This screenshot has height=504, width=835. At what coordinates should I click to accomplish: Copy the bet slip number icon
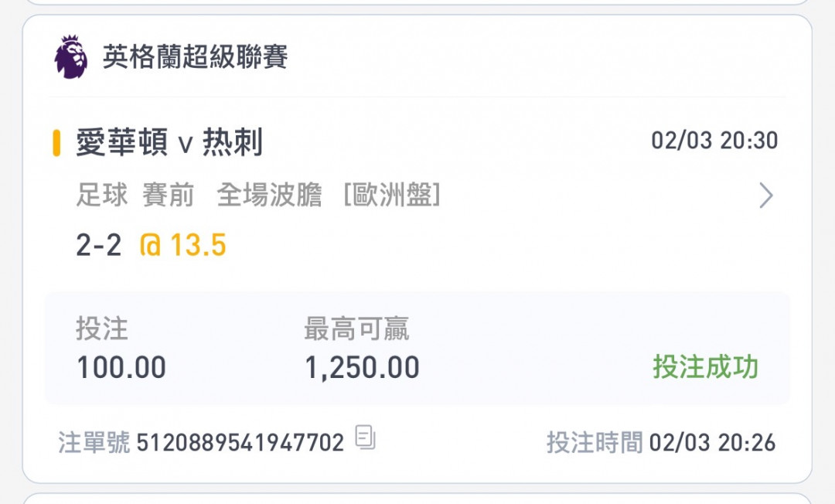click(x=365, y=438)
